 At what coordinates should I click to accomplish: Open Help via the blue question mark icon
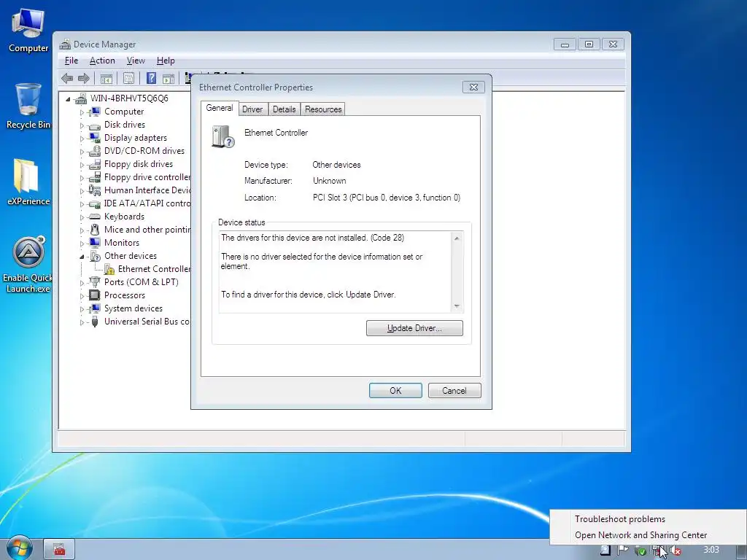pyautogui.click(x=151, y=78)
